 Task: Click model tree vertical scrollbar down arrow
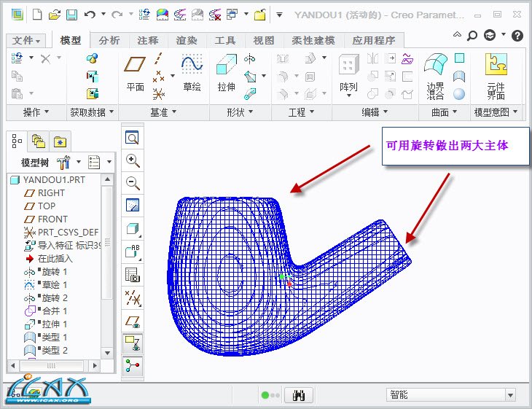tap(108, 351)
